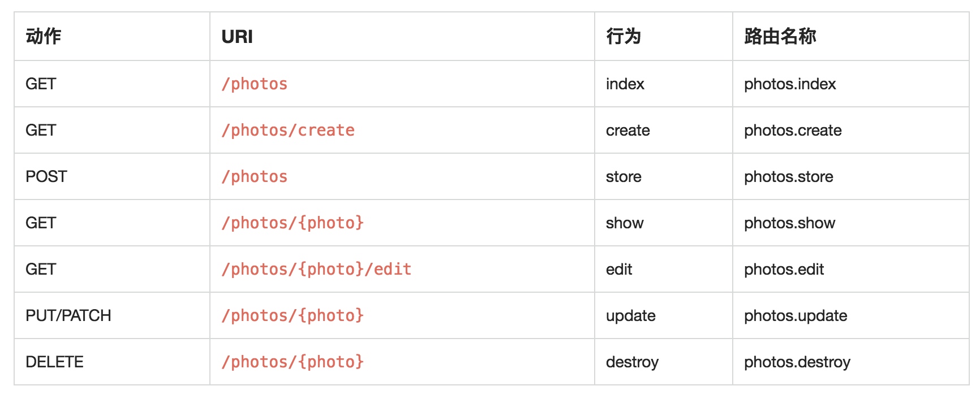The width and height of the screenshot is (980, 399).
Task: Click the photos.destroy route name
Action: (797, 362)
